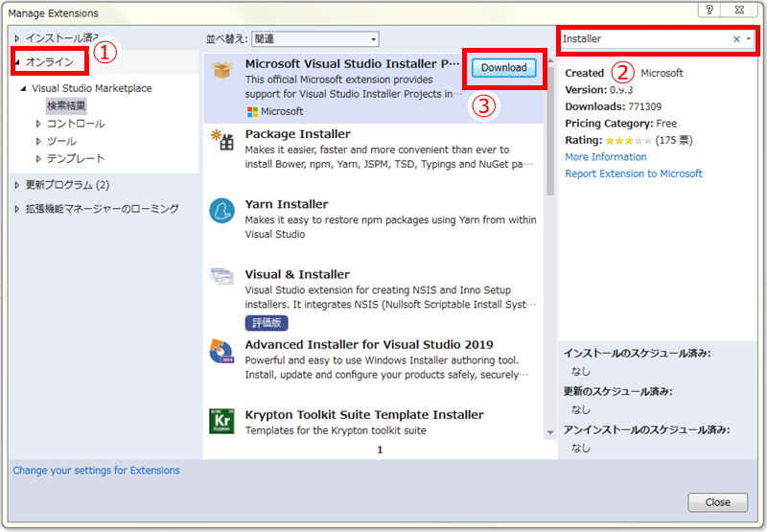This screenshot has height=532, width=767.
Task: Select Advanced Installer for Visual Studio 2019 title
Action: 369,345
